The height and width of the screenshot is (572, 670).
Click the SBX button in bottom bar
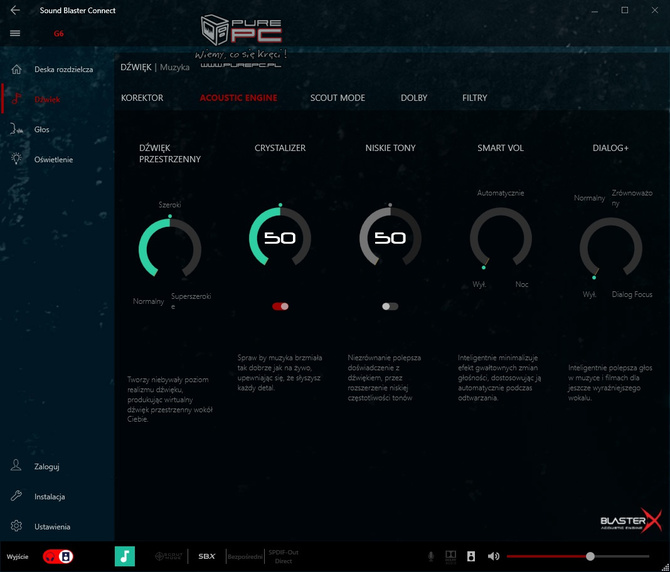[x=207, y=556]
